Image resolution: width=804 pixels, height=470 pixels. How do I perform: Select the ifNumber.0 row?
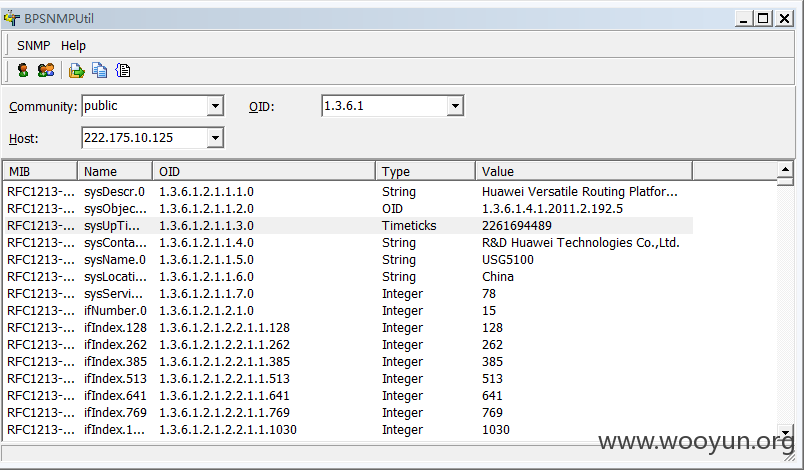click(x=349, y=311)
